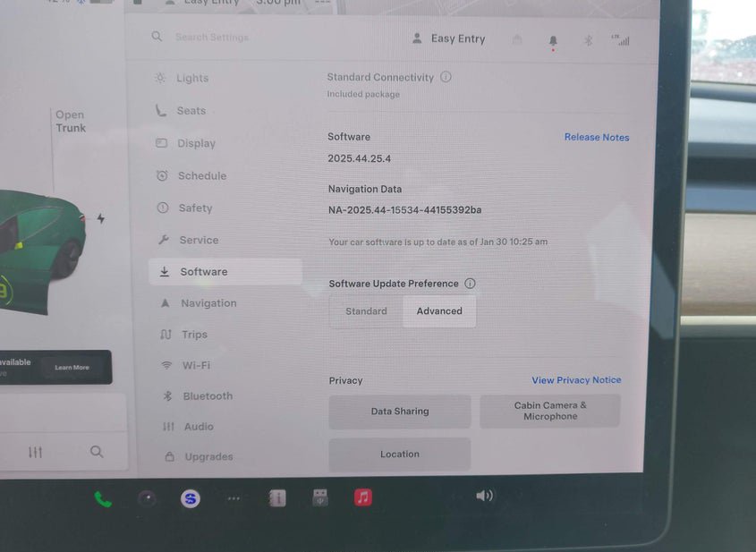Click the Search Settings field
Image resolution: width=756 pixels, height=552 pixels.
212,37
